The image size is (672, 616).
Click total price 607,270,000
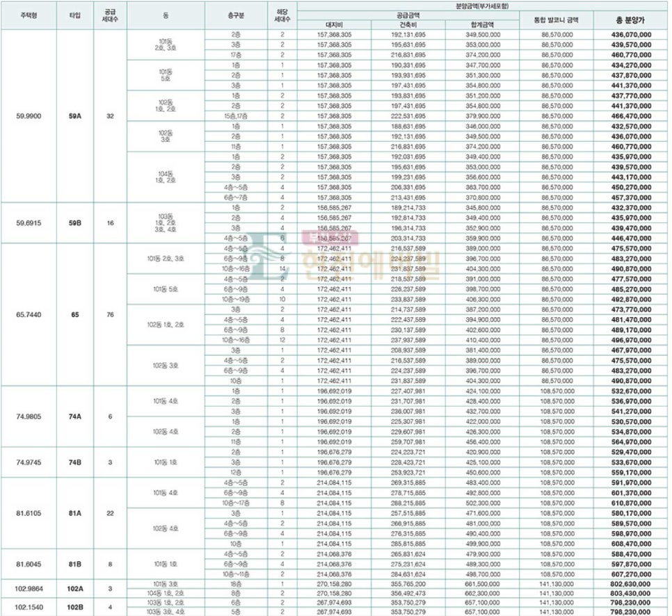click(631, 574)
